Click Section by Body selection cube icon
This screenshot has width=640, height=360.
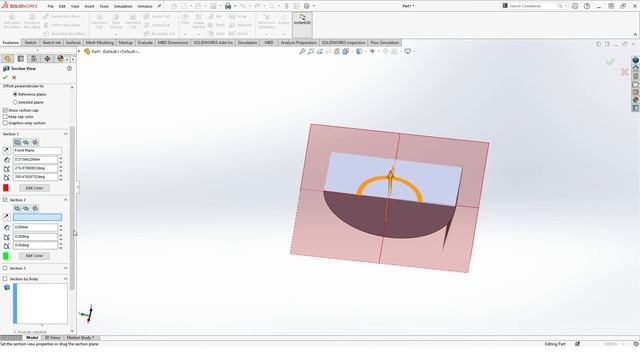(7, 288)
